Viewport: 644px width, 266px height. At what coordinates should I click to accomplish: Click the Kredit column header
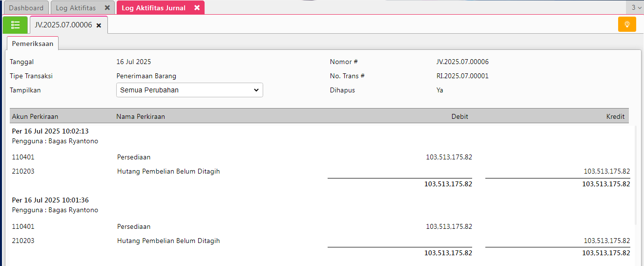point(615,116)
